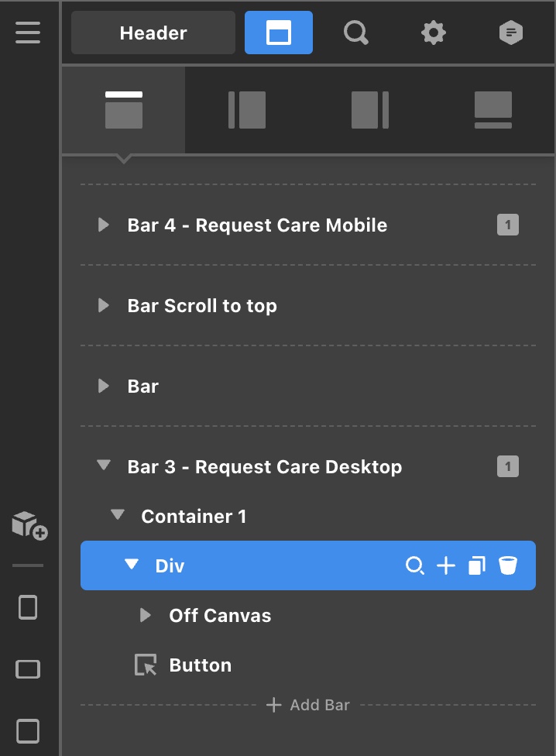Open the add elements cube icon
Screen dimensions: 556x756
(x=29, y=525)
